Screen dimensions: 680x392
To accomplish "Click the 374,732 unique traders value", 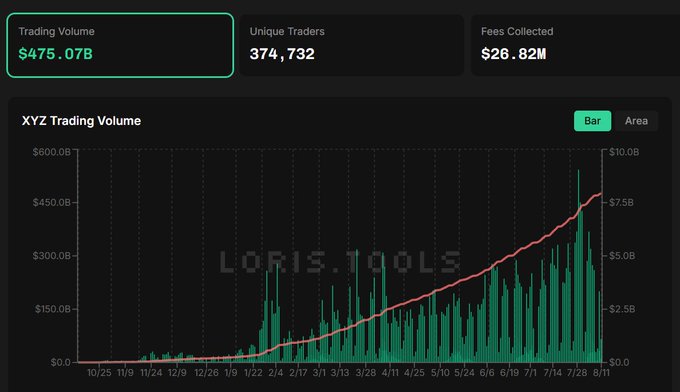I will coord(282,54).
